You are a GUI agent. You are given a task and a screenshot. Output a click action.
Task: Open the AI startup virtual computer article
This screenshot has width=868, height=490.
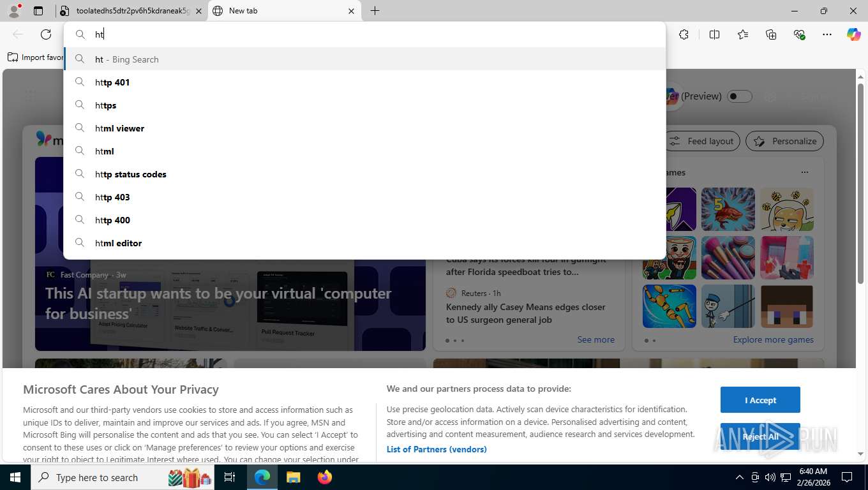pyautogui.click(x=218, y=303)
